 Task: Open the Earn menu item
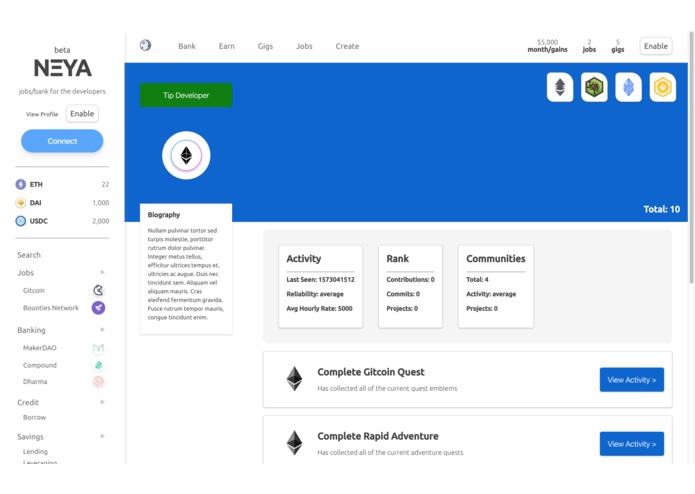tap(226, 46)
